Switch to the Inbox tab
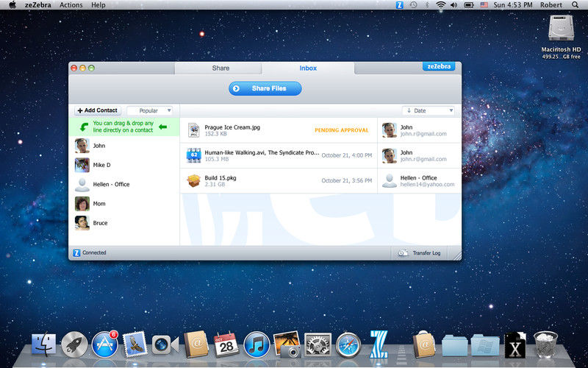The image size is (588, 368). 308,68
